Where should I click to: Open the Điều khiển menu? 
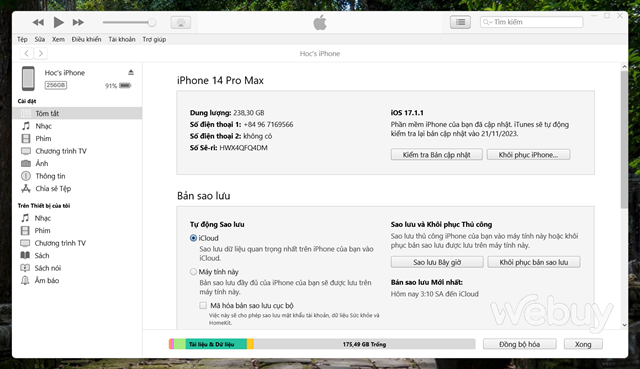point(86,39)
